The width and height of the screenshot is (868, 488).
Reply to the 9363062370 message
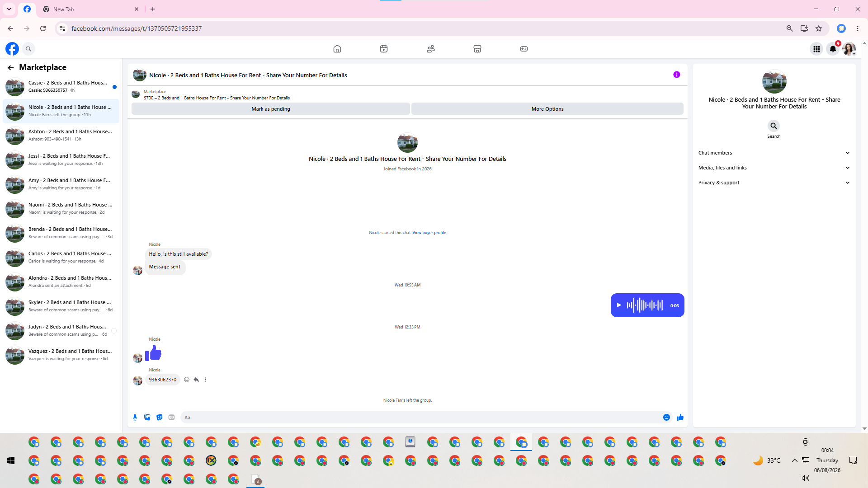tap(196, 380)
